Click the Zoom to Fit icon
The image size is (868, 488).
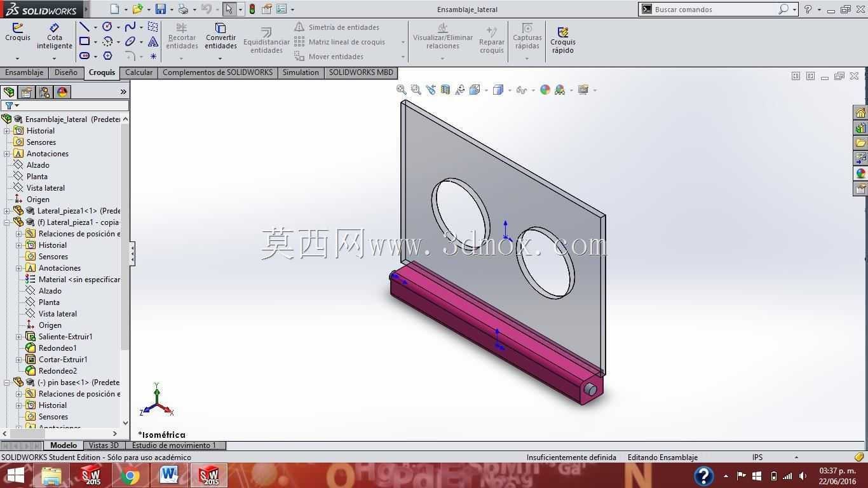point(402,90)
